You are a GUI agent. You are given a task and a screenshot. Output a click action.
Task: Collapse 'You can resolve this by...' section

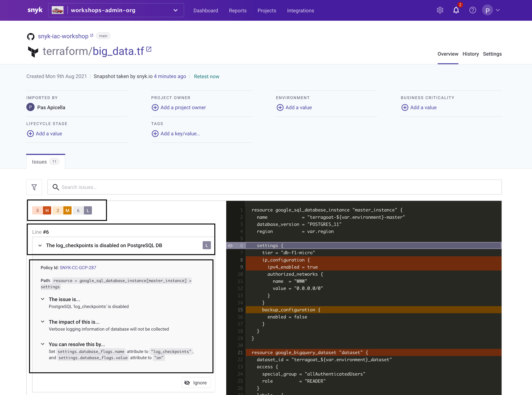tap(43, 344)
